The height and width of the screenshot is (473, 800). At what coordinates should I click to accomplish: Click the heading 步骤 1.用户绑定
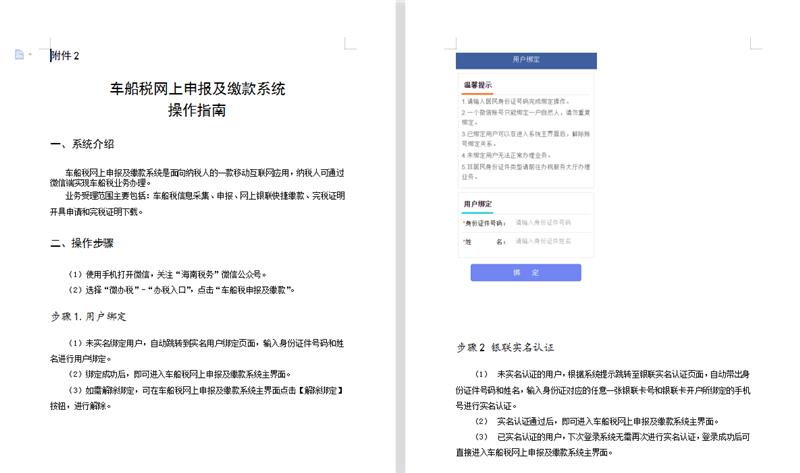point(88,316)
